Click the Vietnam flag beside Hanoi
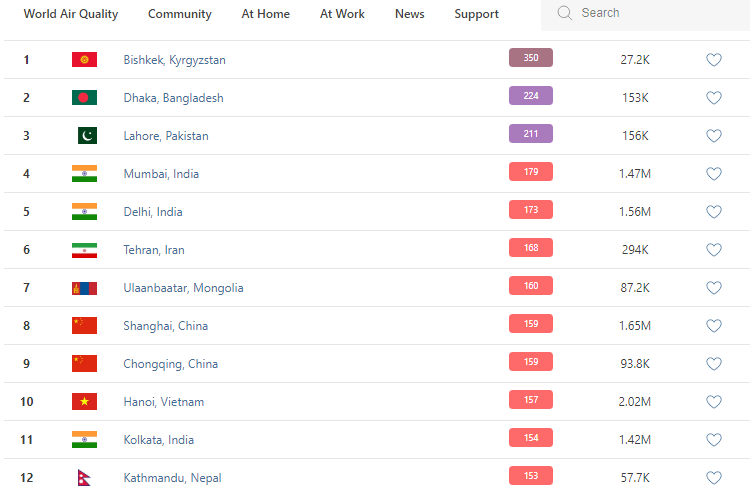750x495 pixels. point(84,402)
